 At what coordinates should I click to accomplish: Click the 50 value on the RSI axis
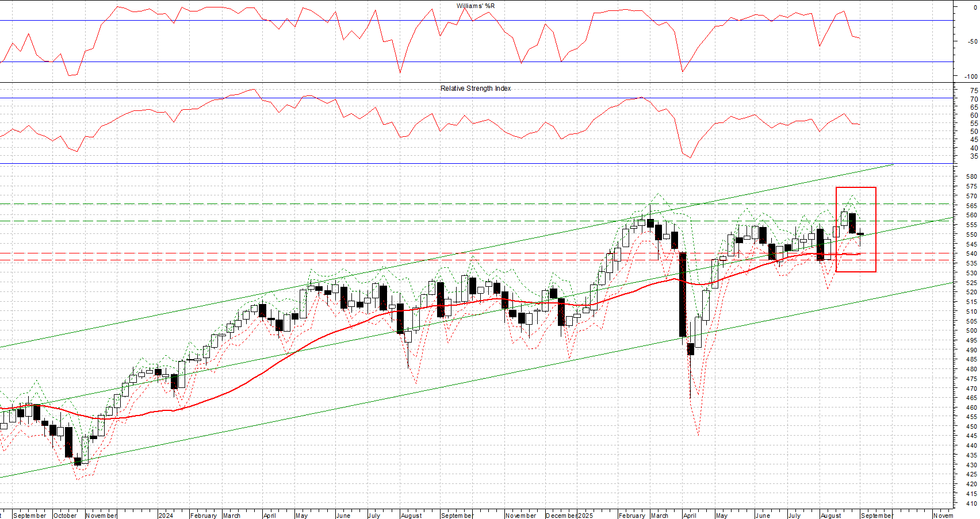click(974, 132)
